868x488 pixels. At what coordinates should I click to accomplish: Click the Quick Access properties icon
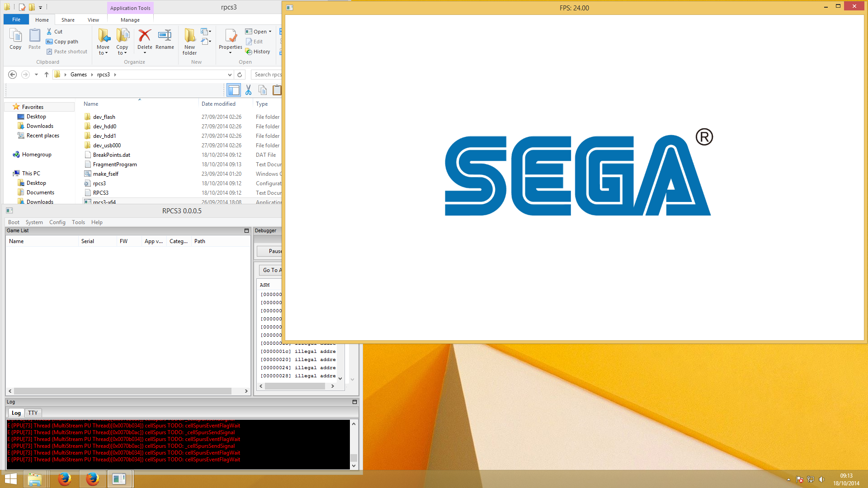(x=22, y=7)
